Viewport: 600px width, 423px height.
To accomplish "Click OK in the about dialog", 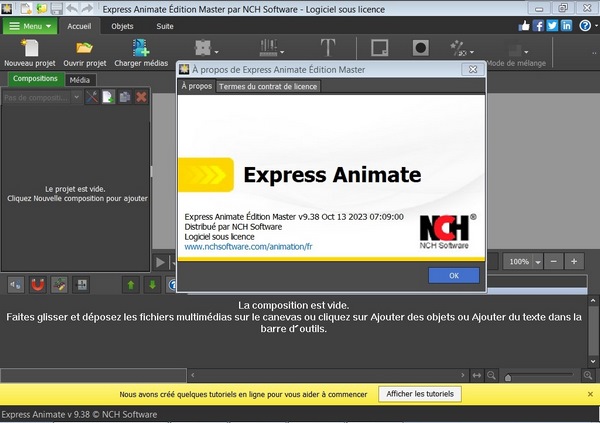I will (453, 275).
